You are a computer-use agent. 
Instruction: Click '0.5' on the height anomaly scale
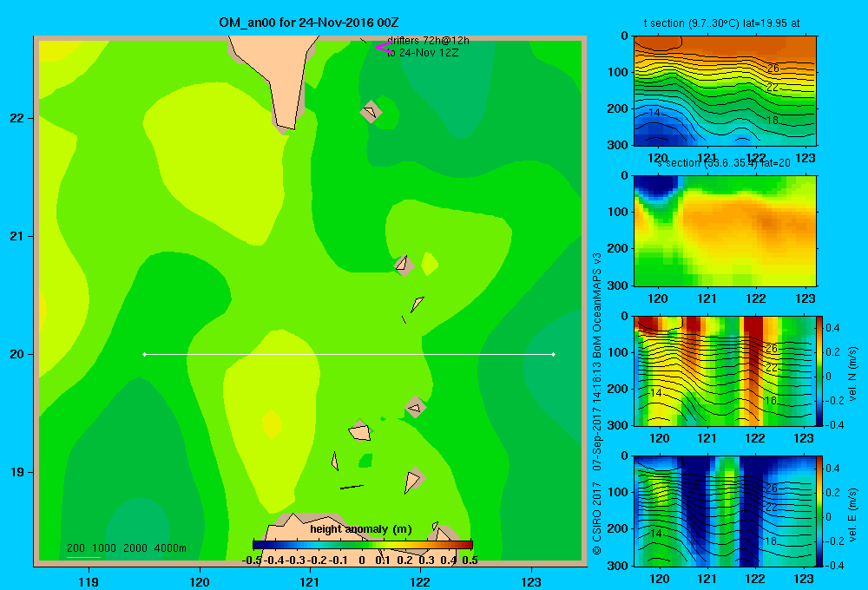coord(470,560)
